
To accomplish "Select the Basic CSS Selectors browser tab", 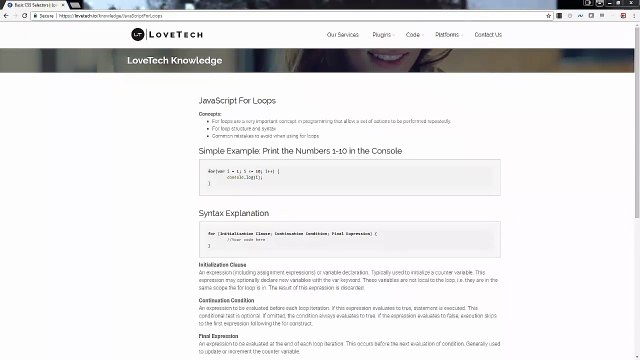I will click(x=35, y=5).
